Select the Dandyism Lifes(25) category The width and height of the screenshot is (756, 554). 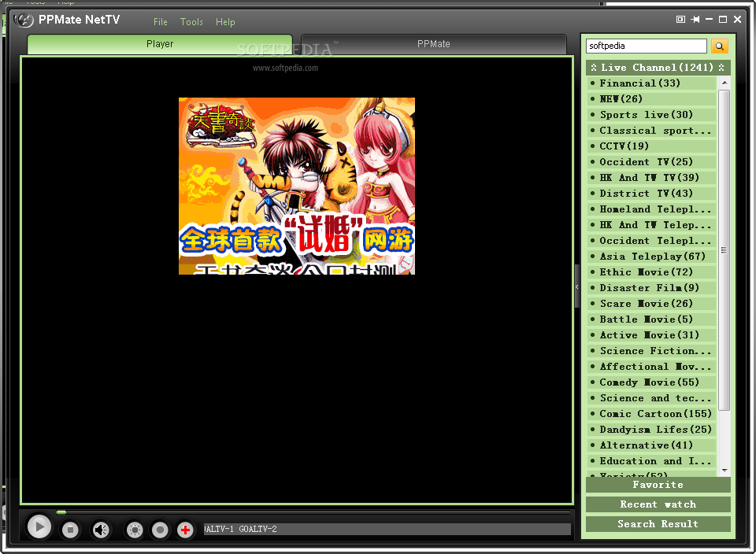[652, 429]
